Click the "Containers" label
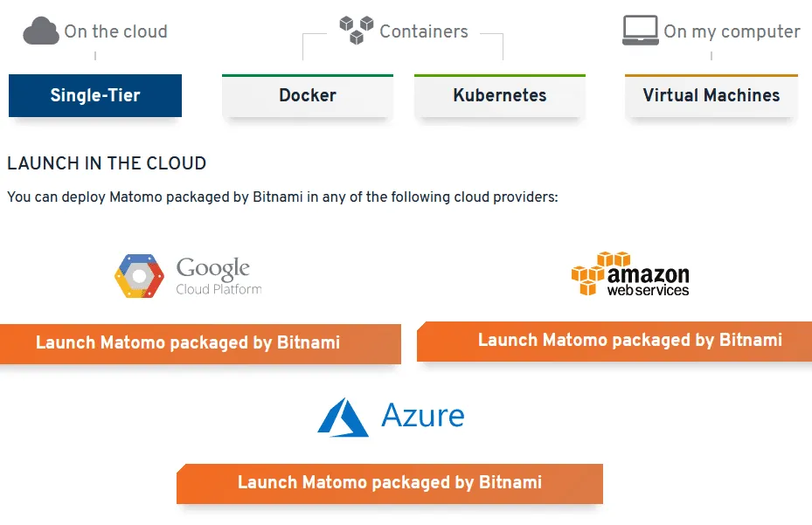The image size is (812, 525). click(423, 31)
